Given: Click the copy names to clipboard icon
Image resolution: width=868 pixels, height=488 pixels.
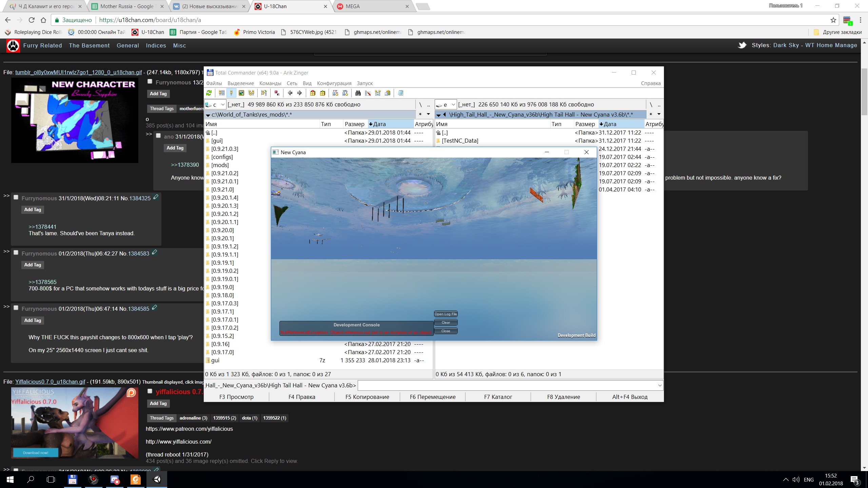Looking at the screenshot, I should (388, 93).
